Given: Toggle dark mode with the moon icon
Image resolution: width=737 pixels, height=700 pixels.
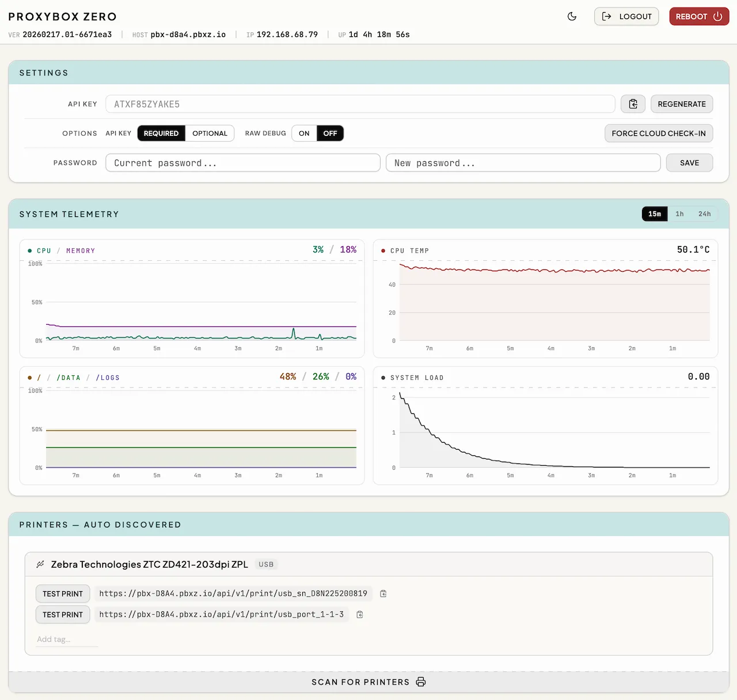Looking at the screenshot, I should tap(572, 16).
